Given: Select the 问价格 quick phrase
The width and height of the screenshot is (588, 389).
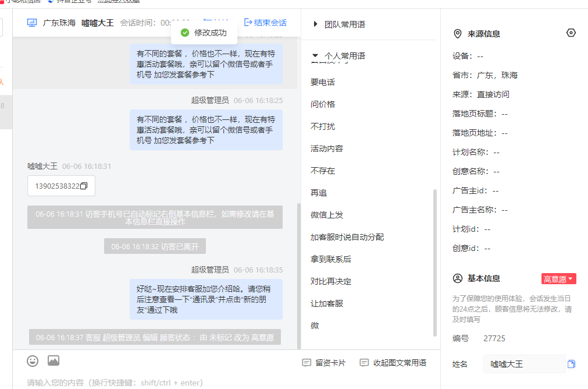Looking at the screenshot, I should (323, 104).
